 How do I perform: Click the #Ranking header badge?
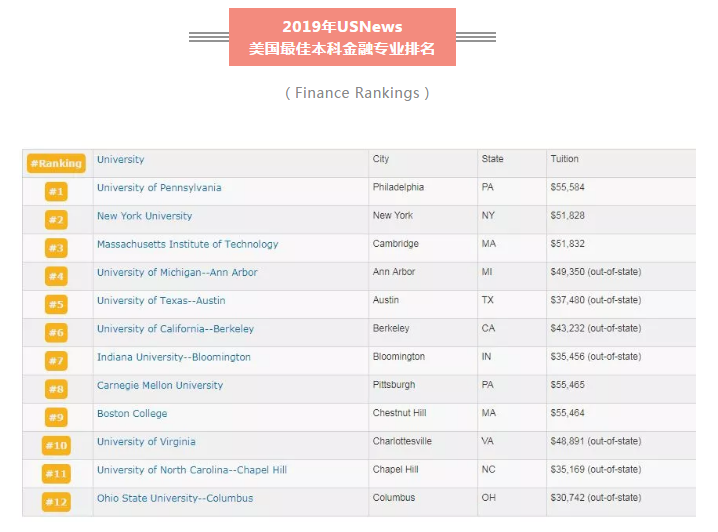[x=56, y=163]
